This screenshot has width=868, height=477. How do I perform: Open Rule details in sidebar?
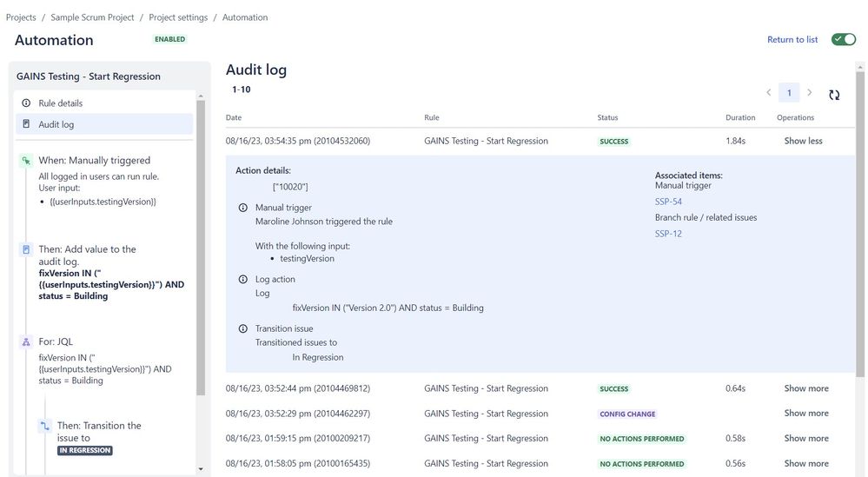104,103
